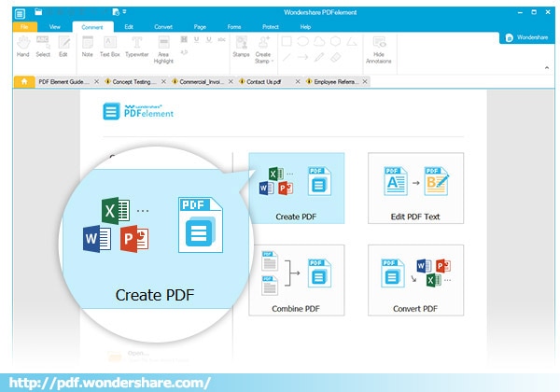Select the Hand tool
Image resolution: width=560 pixels, height=392 pixels.
click(23, 47)
